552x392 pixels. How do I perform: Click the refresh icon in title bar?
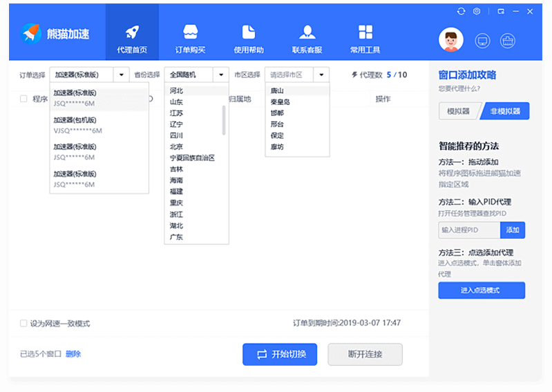pyautogui.click(x=461, y=12)
